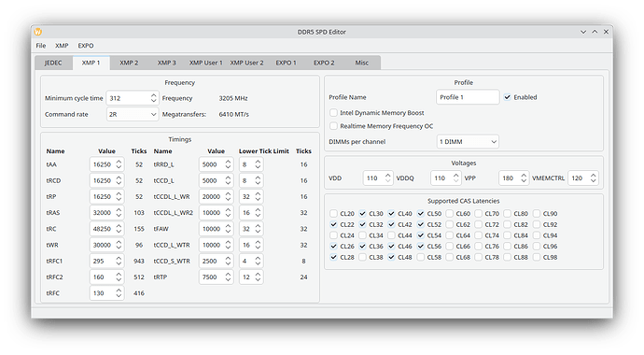Viewport: 644px width, 355px height.
Task: Click the tAA value spinner
Action: click(106, 164)
